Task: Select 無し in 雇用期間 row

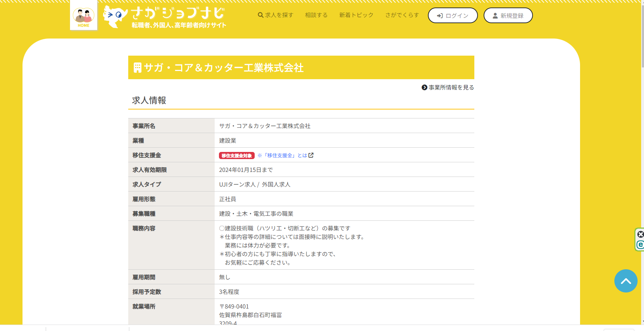Action: coord(225,277)
